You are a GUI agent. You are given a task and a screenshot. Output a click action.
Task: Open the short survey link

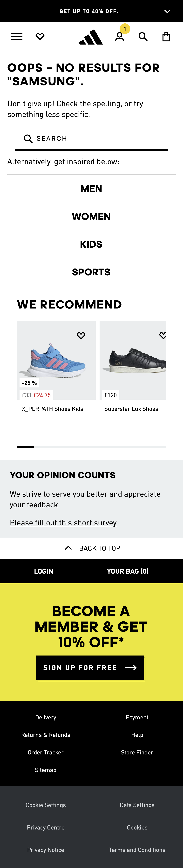(63, 523)
